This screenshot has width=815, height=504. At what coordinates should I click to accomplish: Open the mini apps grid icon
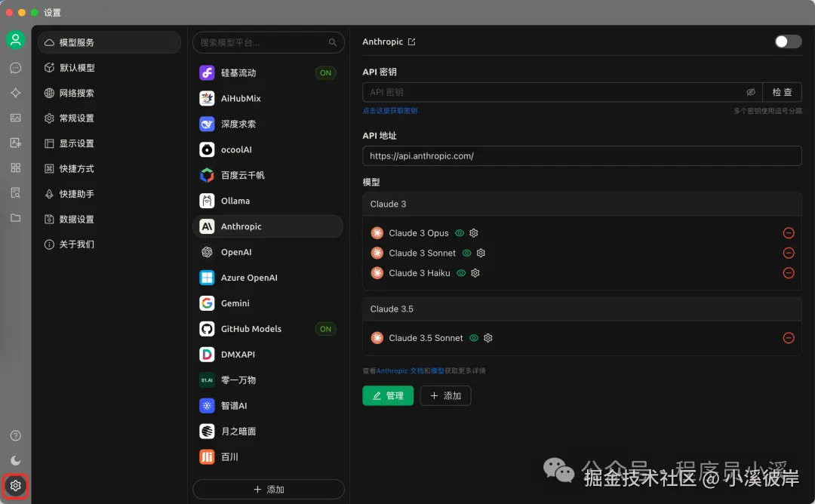coord(15,167)
